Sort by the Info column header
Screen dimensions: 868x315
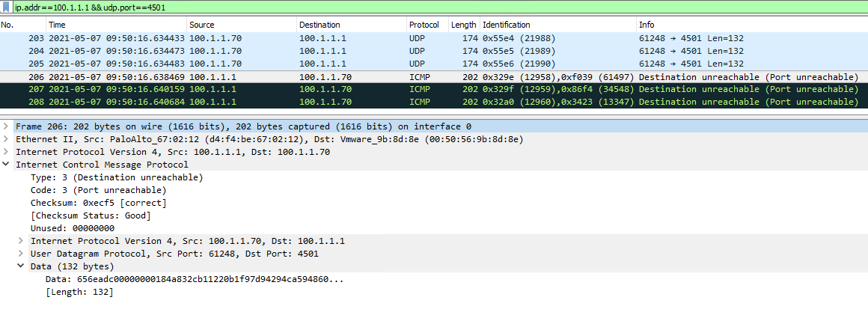click(752, 25)
